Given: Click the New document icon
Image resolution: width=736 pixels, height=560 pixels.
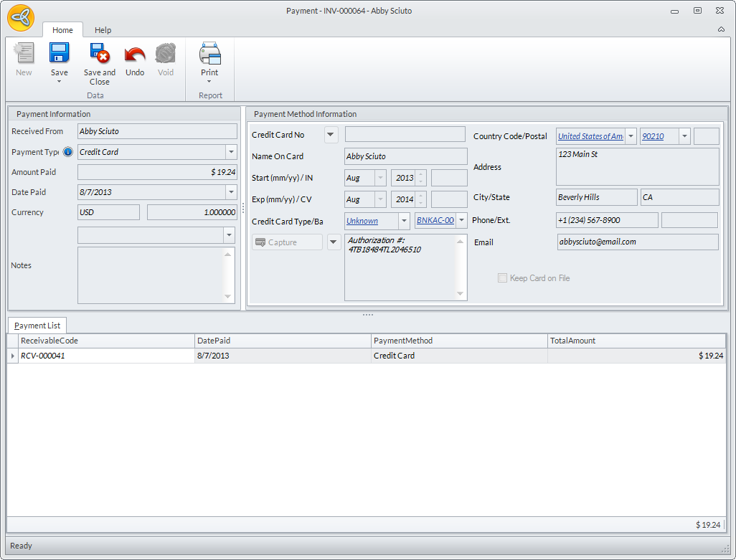Looking at the screenshot, I should click(24, 54).
